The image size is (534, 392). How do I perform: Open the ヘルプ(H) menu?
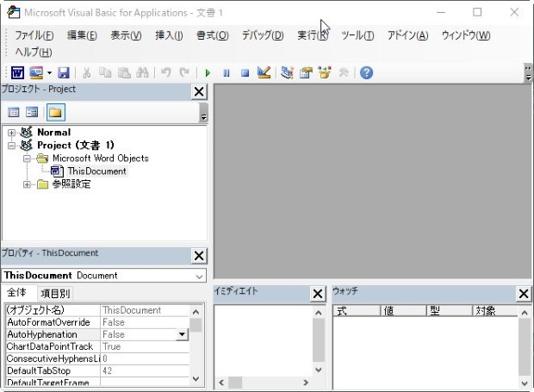click(34, 52)
